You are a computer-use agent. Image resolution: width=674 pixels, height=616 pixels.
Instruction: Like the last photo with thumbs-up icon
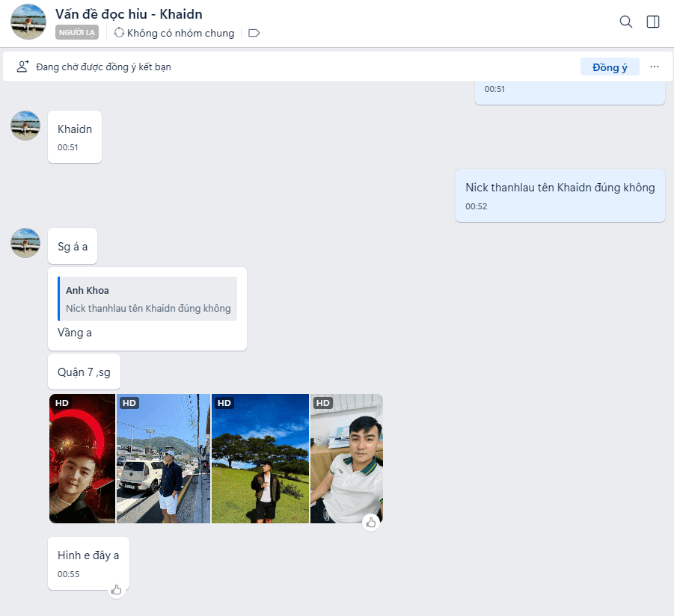(372, 522)
